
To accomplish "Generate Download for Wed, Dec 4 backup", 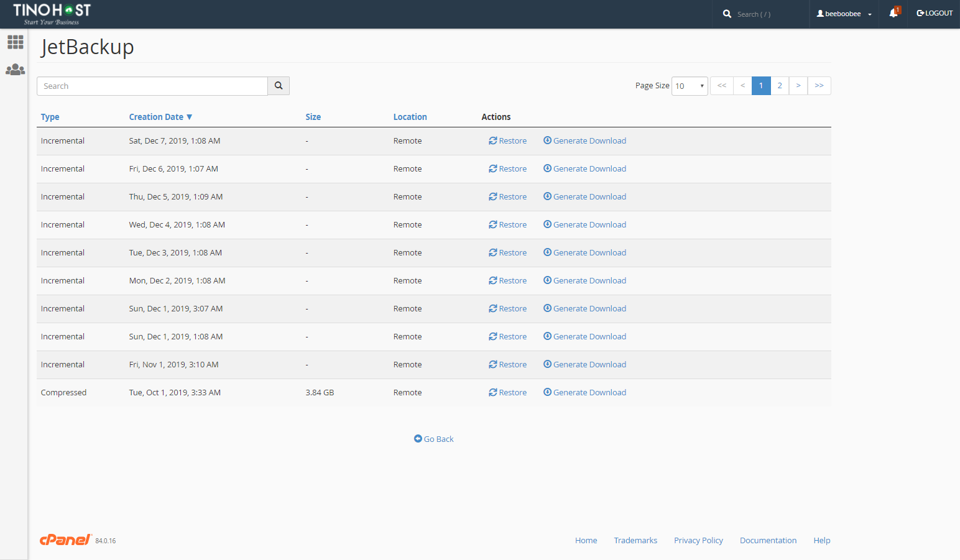I will [584, 225].
